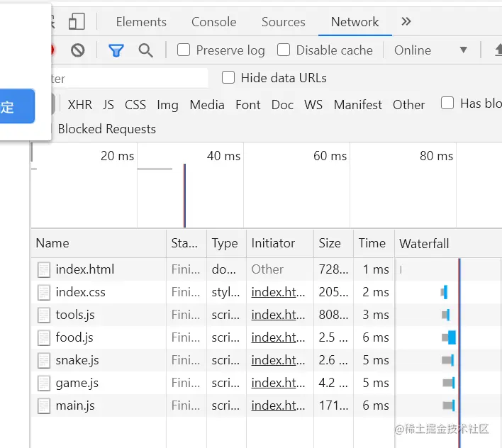The image size is (502, 448).
Task: Click the clear network log icon
Action: click(x=78, y=50)
